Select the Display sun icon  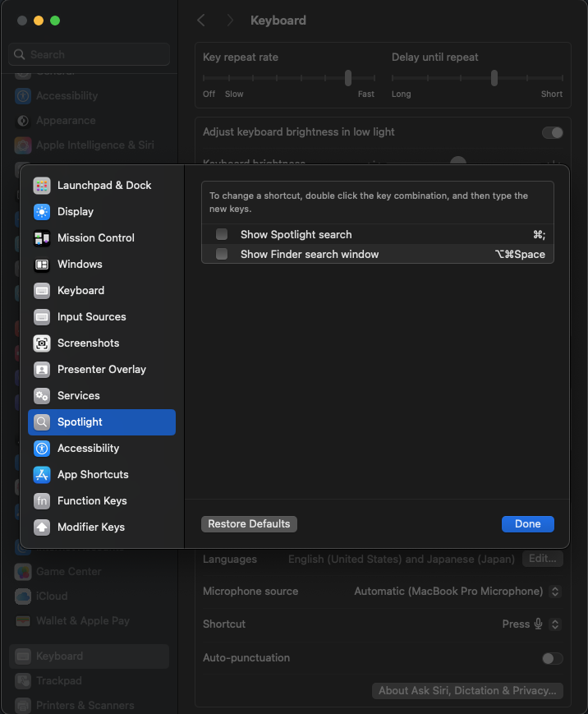tap(42, 212)
